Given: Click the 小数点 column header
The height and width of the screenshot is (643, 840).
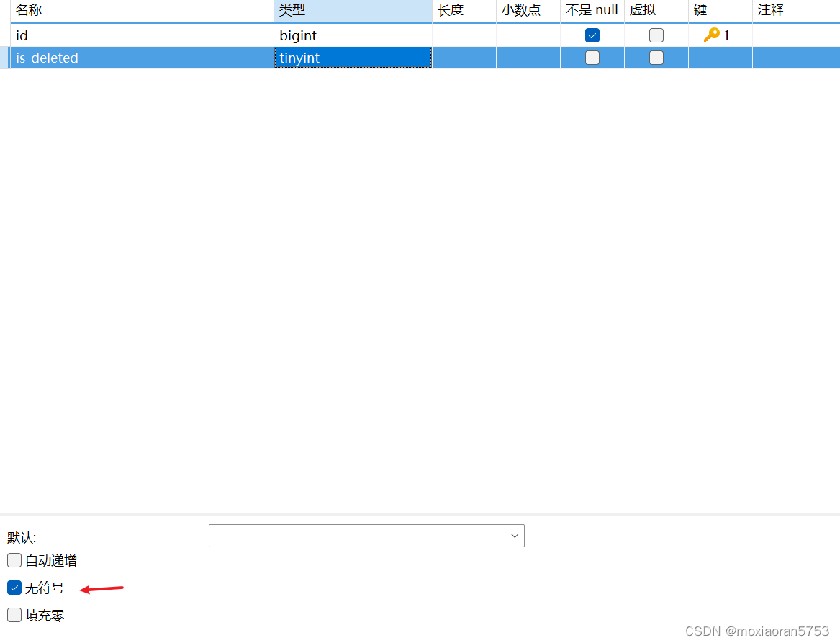Looking at the screenshot, I should pyautogui.click(x=528, y=10).
